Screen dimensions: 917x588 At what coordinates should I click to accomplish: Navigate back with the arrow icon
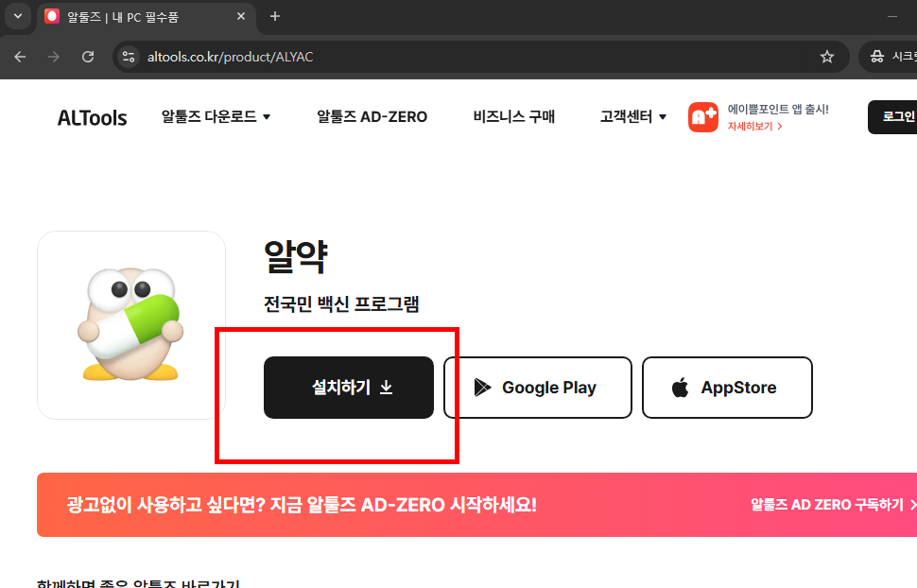[20, 57]
